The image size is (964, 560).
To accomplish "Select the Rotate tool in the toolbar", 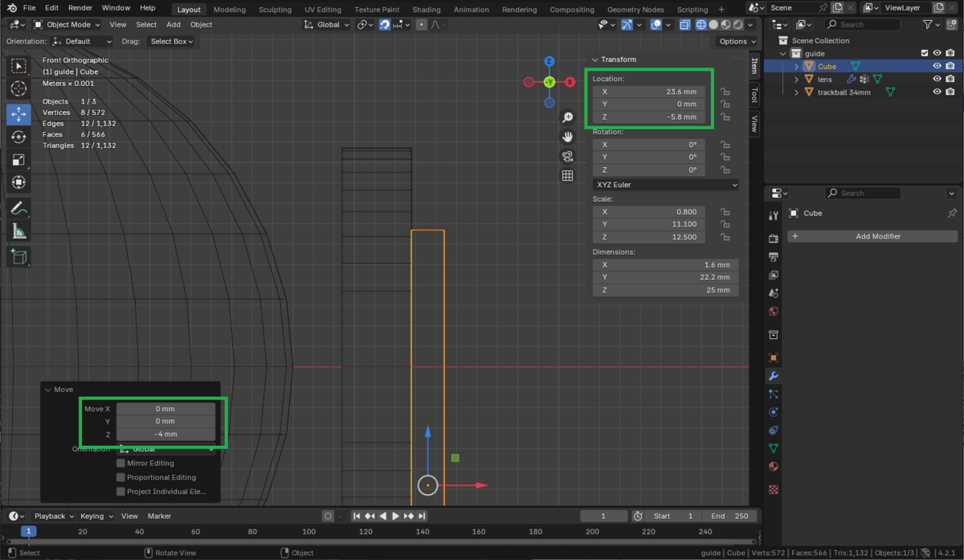I will pyautogui.click(x=18, y=137).
